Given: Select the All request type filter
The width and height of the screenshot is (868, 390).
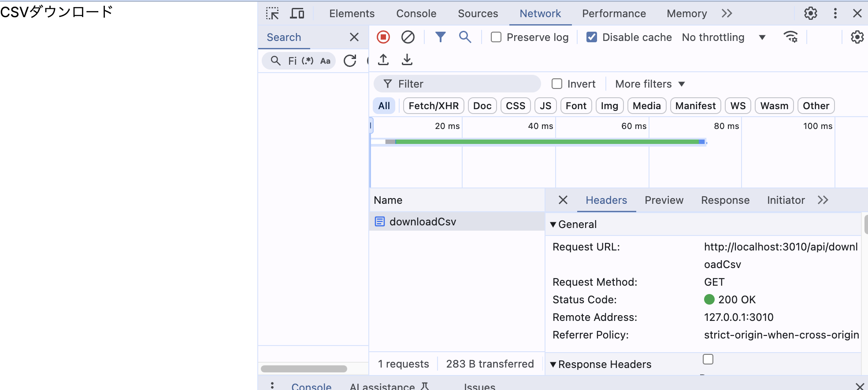Looking at the screenshot, I should (384, 106).
